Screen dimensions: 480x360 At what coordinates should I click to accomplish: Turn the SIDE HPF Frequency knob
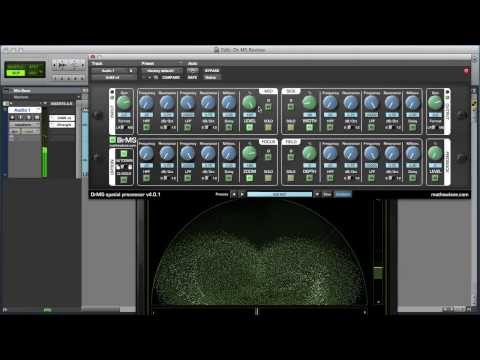(330, 103)
